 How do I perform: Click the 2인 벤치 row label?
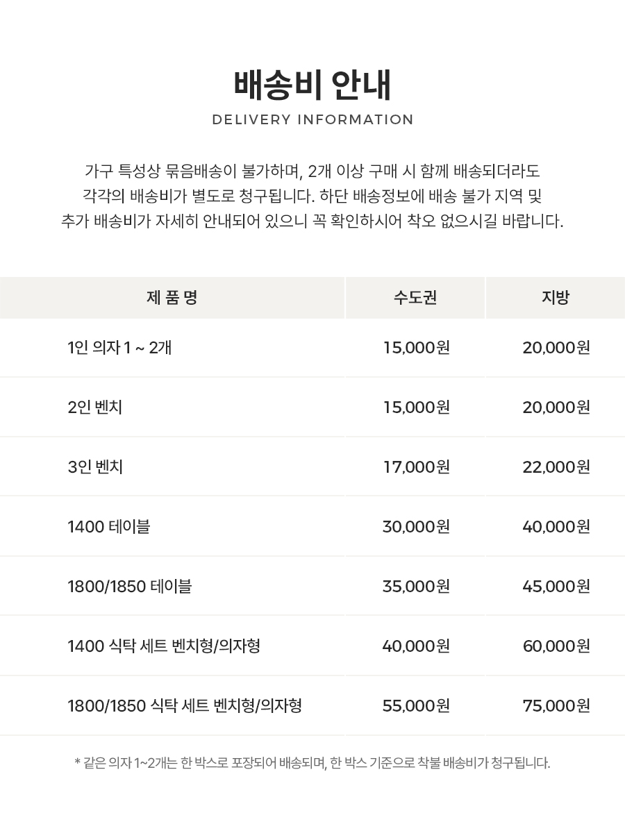coord(95,407)
